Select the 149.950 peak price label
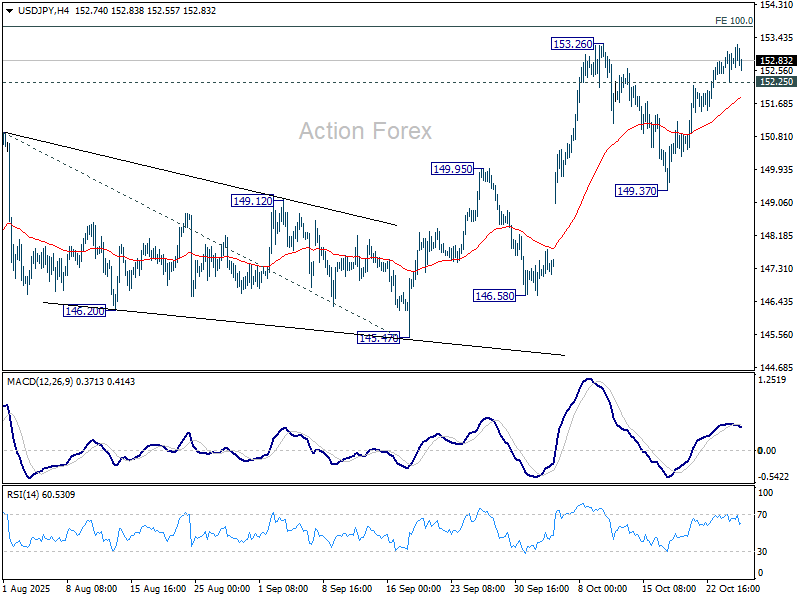The height and width of the screenshot is (600, 800). coord(452,169)
